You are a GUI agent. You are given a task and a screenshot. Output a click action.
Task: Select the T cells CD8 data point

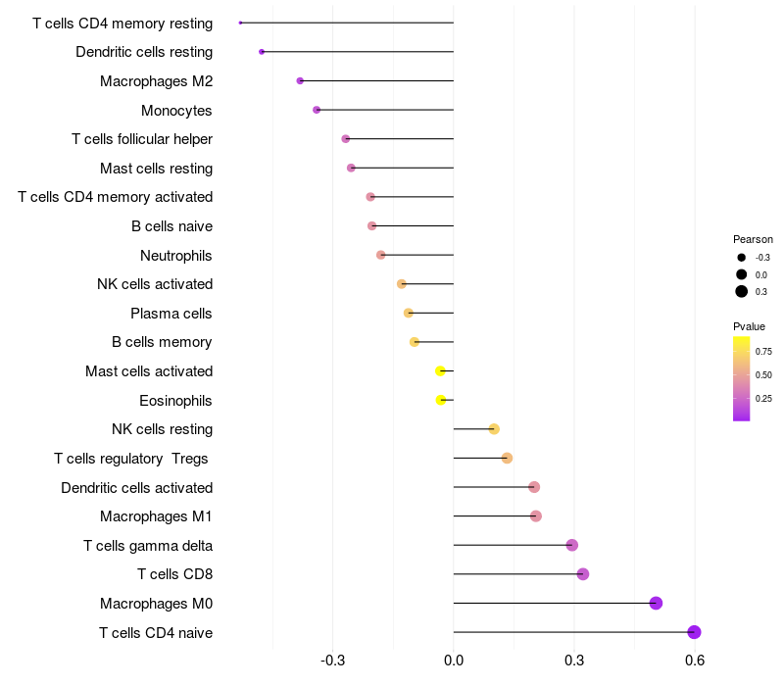[583, 574]
